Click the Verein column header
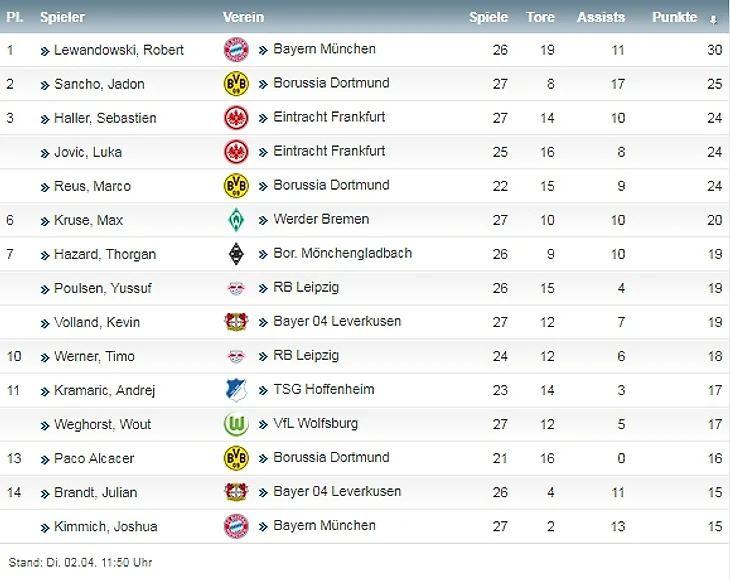This screenshot has height=580, width=730. point(243,17)
